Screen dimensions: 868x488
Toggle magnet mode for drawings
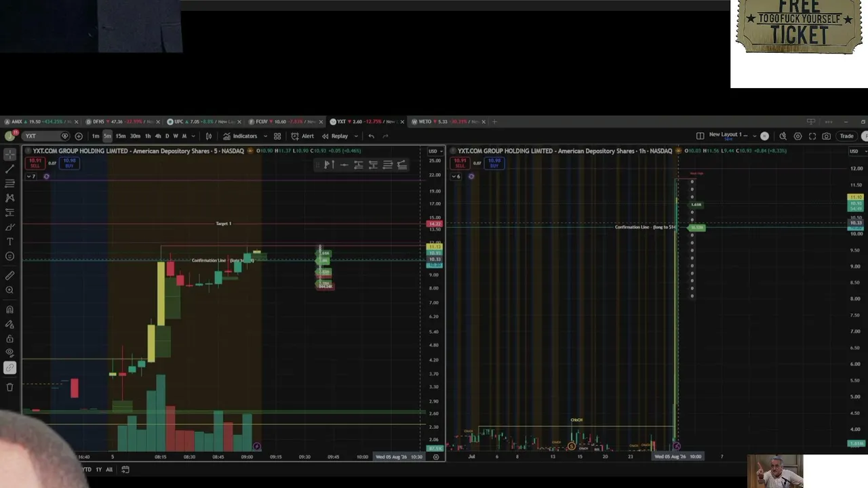tap(9, 310)
